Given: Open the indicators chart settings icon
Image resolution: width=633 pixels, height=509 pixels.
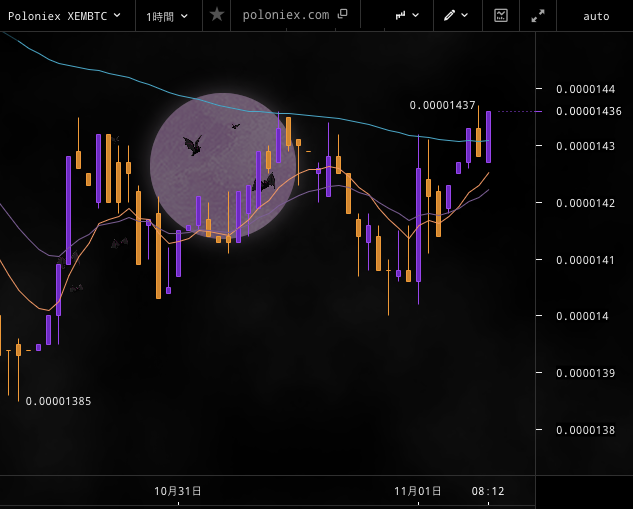Looking at the screenshot, I should pos(501,15).
